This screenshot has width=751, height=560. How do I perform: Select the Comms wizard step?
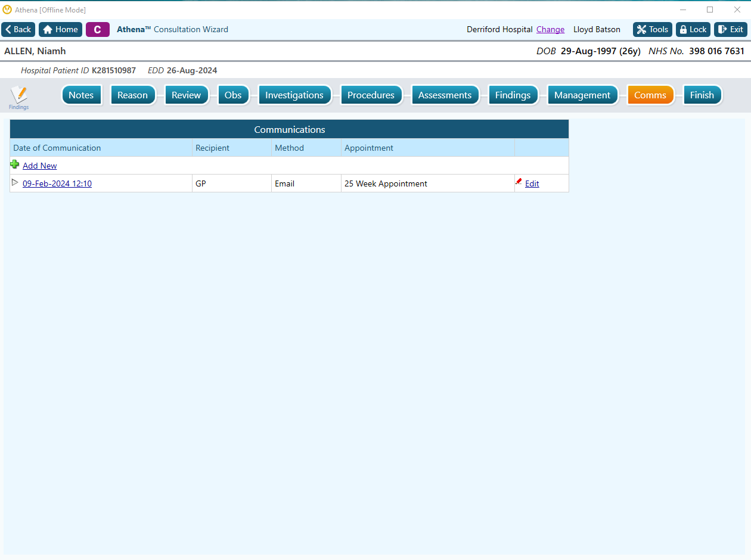pos(650,95)
